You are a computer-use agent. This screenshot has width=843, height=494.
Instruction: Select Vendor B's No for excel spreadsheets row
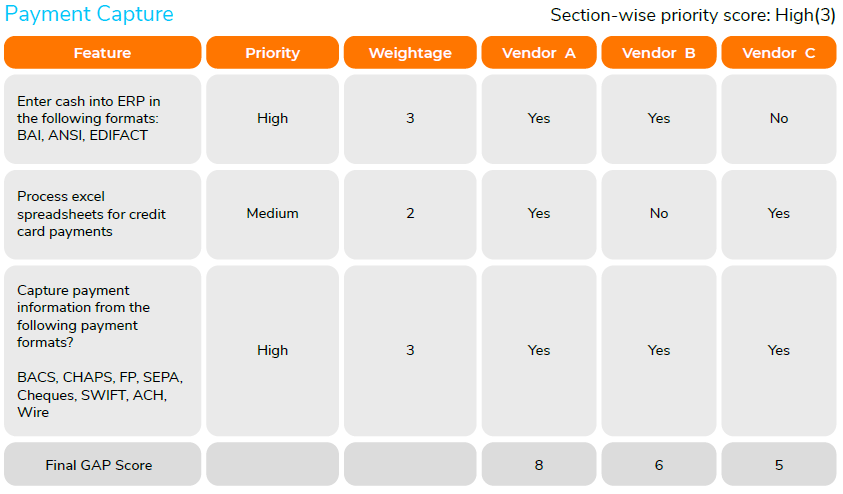(658, 213)
